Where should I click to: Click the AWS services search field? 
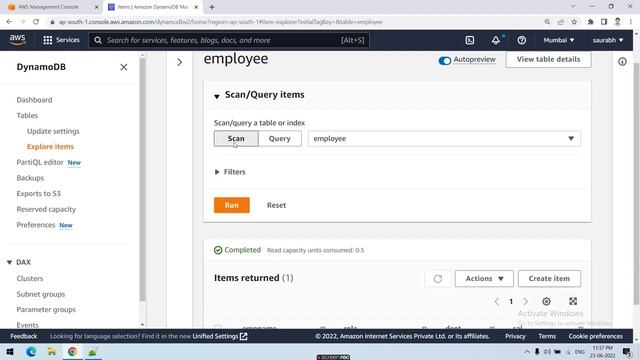pos(229,40)
